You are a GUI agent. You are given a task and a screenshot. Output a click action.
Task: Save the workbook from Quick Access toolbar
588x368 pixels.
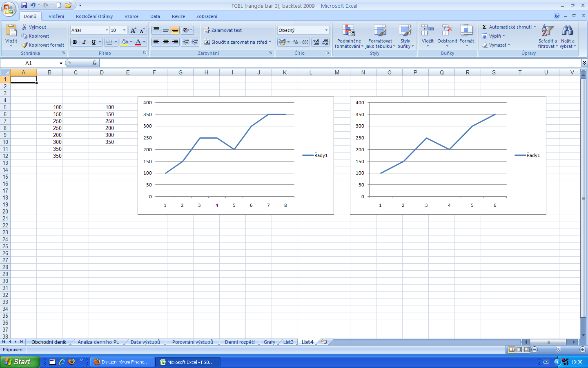click(x=24, y=5)
